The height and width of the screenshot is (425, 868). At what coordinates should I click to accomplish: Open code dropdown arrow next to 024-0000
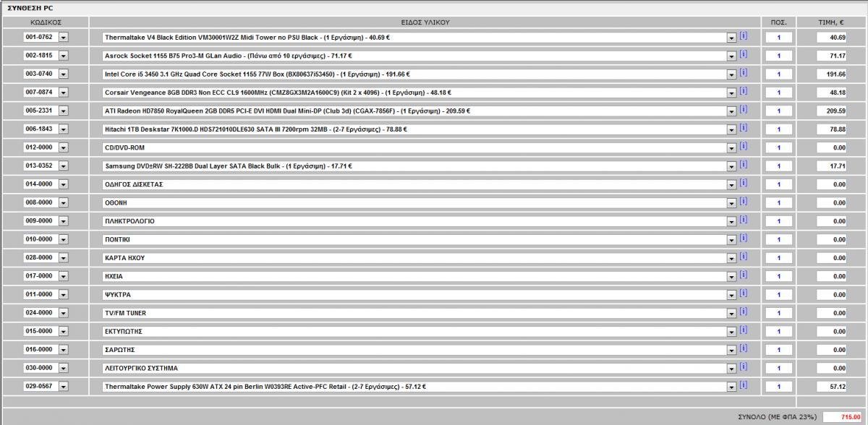pyautogui.click(x=63, y=313)
